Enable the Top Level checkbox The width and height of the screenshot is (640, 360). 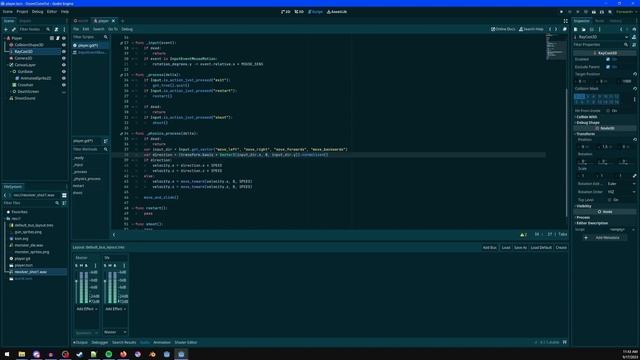click(609, 200)
